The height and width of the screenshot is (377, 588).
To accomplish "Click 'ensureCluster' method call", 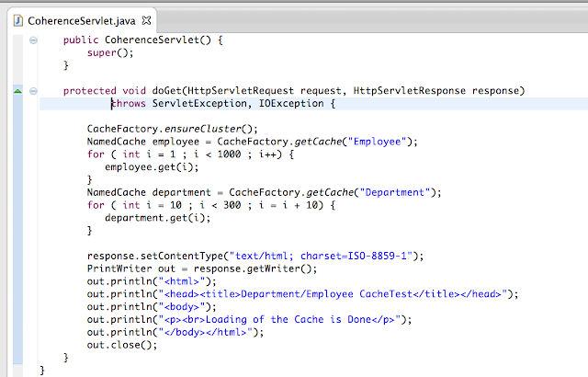I will pos(203,129).
